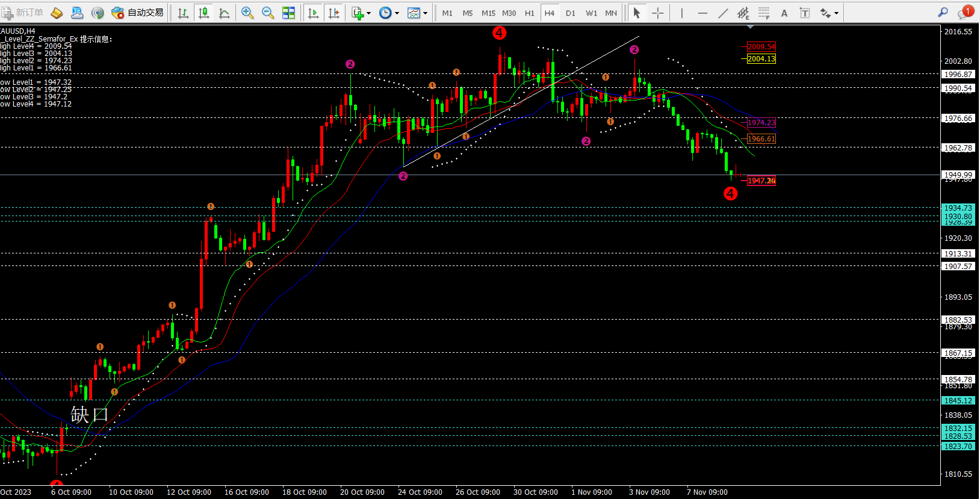Click the 1974.23 magenta level label
Image resolution: width=980 pixels, height=499 pixels.
[x=761, y=123]
